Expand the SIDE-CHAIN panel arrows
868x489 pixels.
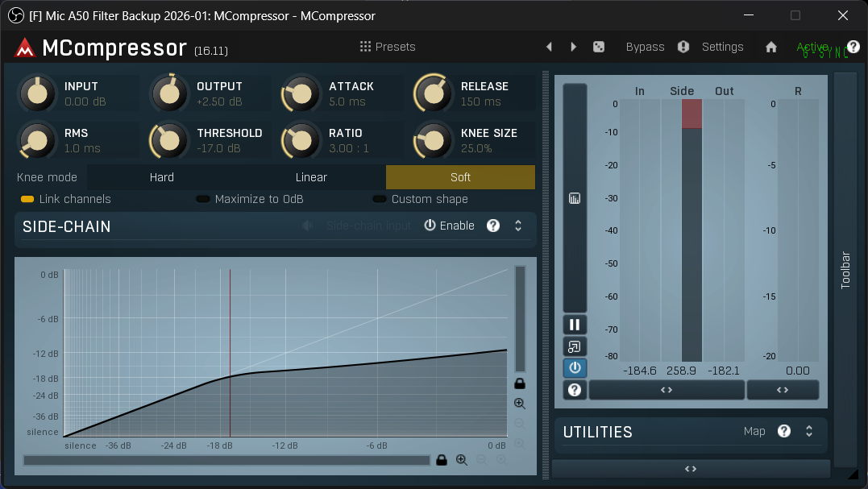518,226
